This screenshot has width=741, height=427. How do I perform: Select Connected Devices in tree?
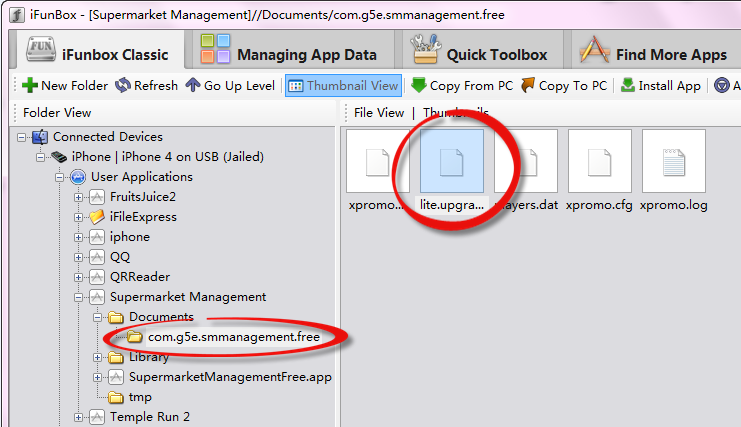108,137
